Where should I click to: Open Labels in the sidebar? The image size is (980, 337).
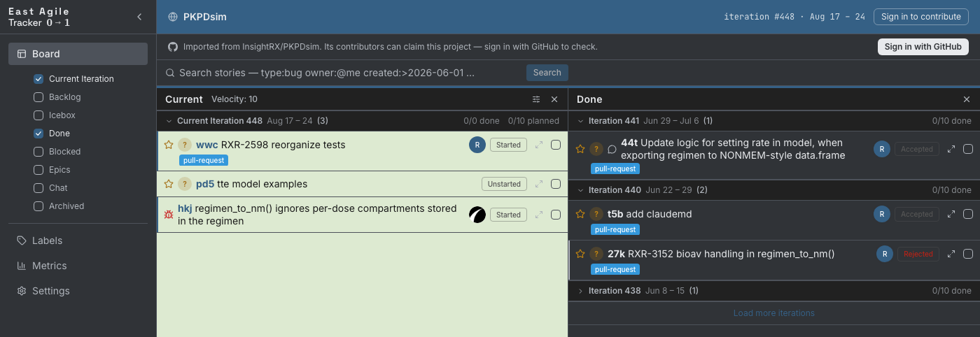tap(78, 241)
